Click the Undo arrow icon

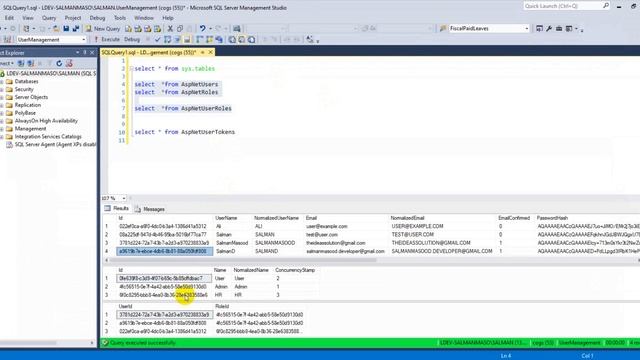pos(202,29)
